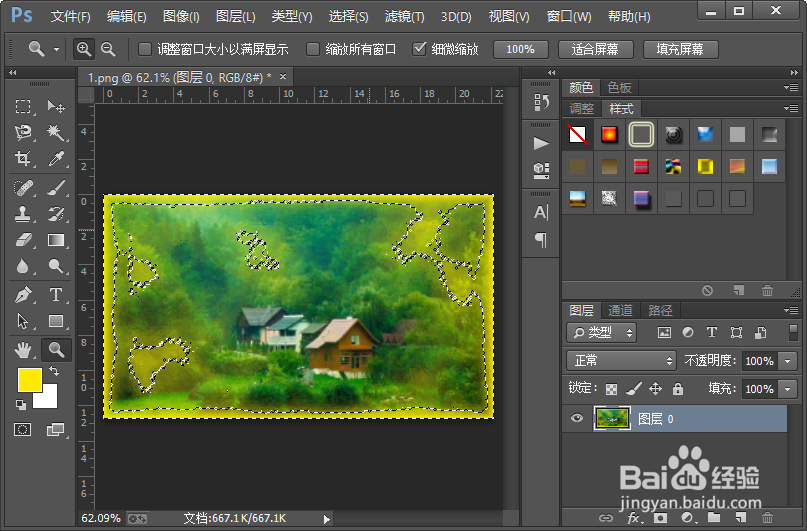Screen dimensions: 807x531
Task: Select the Blur drop tool
Action: [x=23, y=266]
